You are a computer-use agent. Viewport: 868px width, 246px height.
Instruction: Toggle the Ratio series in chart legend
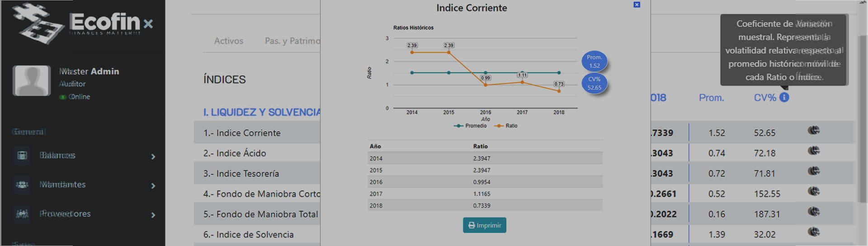tap(506, 126)
